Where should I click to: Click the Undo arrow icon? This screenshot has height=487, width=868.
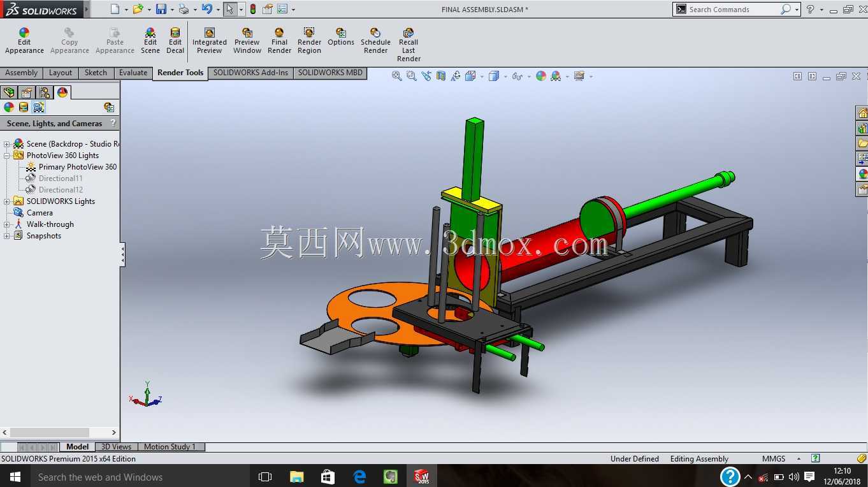[x=206, y=9]
